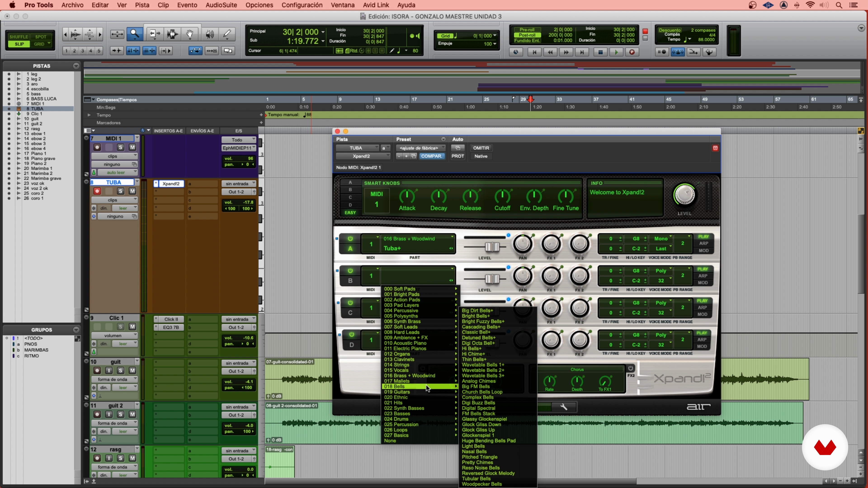Screen dimensions: 868x488
Task: Open the TUBA track selector in plugin window
Action: (x=358, y=148)
